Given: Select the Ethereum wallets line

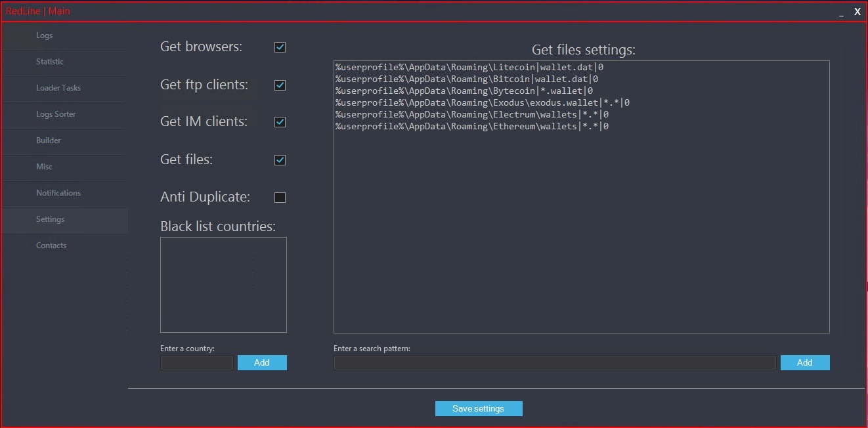Looking at the screenshot, I should [472, 126].
